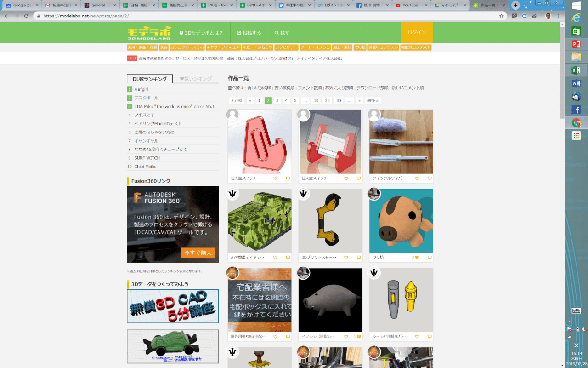Screen dimensions: 588x368
Task: Like the 3Dプリントスモー model card
Action: [x=346, y=258]
